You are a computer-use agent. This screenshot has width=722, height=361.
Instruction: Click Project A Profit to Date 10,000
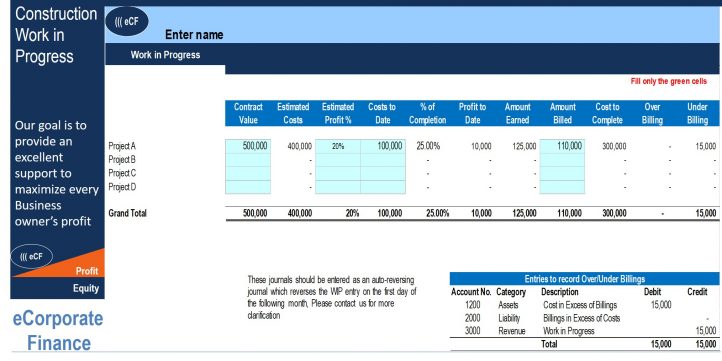coord(481,147)
